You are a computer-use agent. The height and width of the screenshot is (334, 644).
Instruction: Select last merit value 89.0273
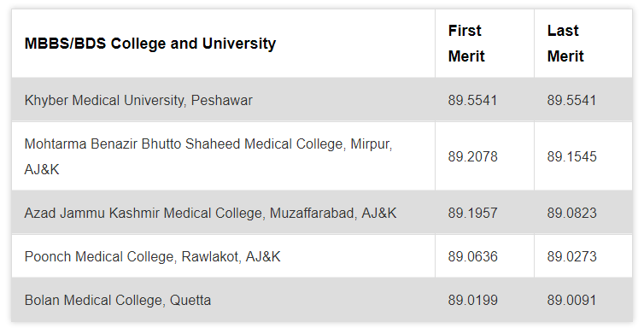click(x=571, y=257)
